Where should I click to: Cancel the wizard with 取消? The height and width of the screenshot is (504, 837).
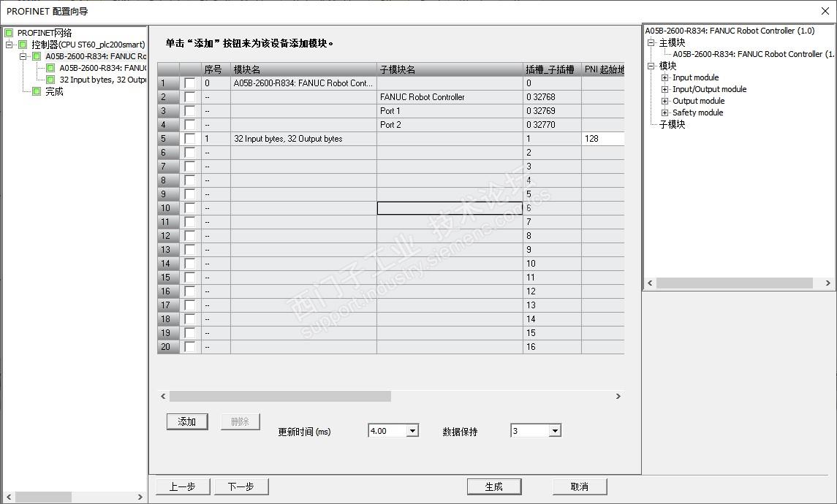point(580,486)
